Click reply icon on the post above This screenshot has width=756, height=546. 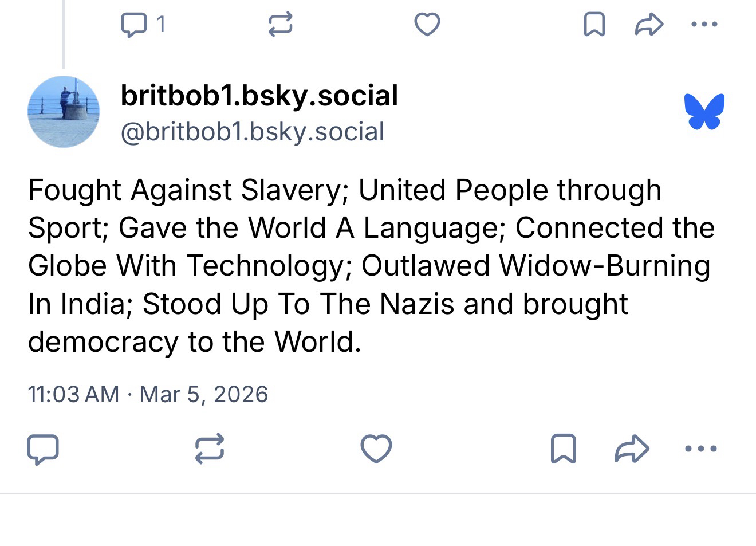133,25
